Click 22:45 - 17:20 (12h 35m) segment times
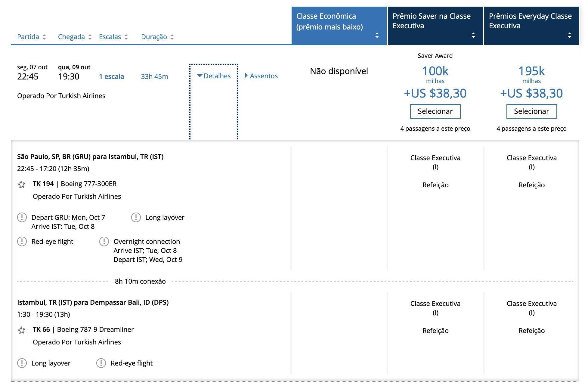 (x=53, y=169)
